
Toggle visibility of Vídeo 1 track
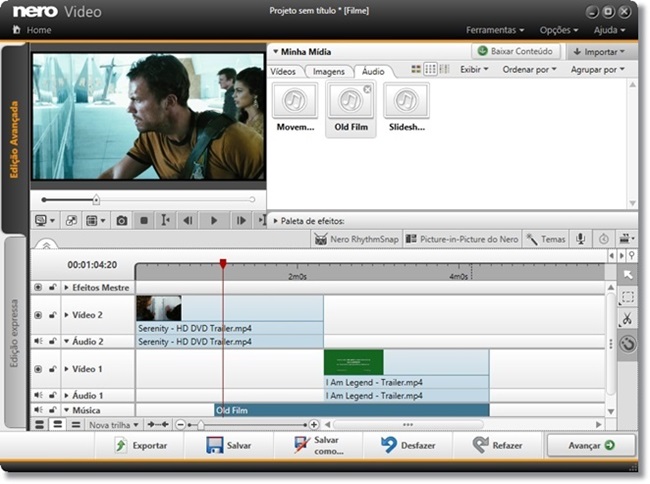(x=38, y=369)
